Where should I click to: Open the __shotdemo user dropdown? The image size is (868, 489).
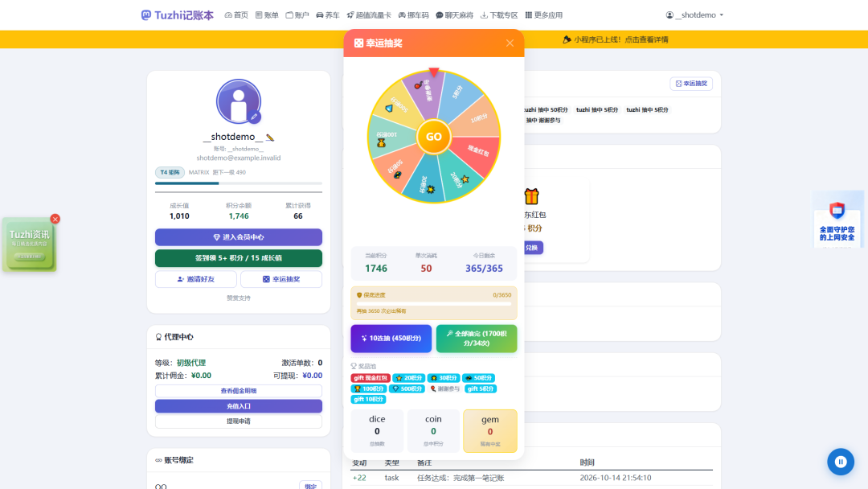[x=694, y=15]
